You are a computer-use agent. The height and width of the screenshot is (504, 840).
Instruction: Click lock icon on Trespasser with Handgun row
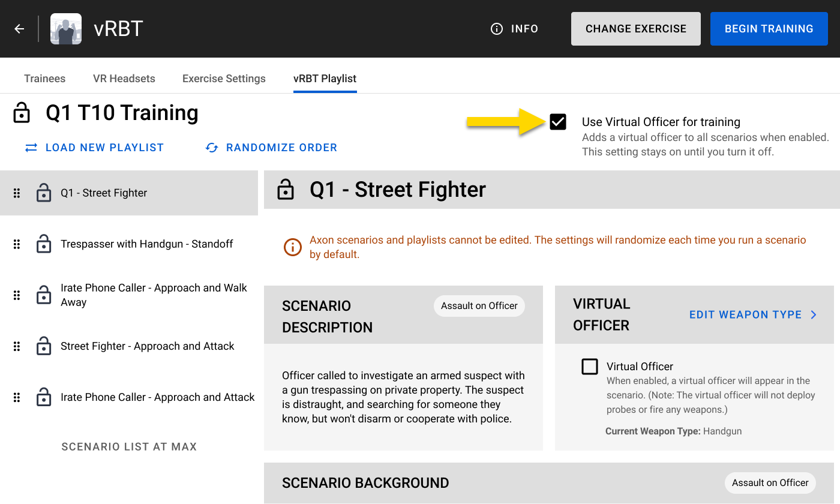tap(44, 244)
